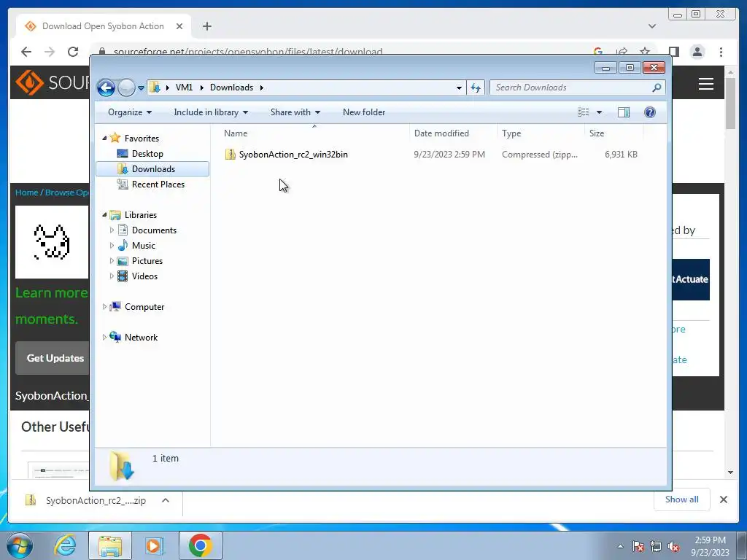Select Downloads in the address breadcrumb

click(x=231, y=87)
